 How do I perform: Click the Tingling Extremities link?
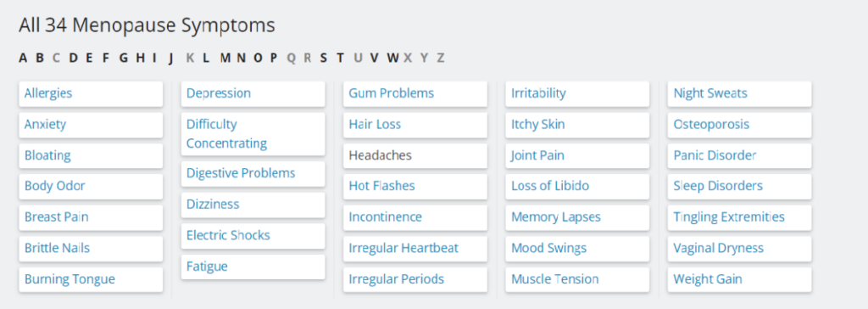tap(739, 217)
